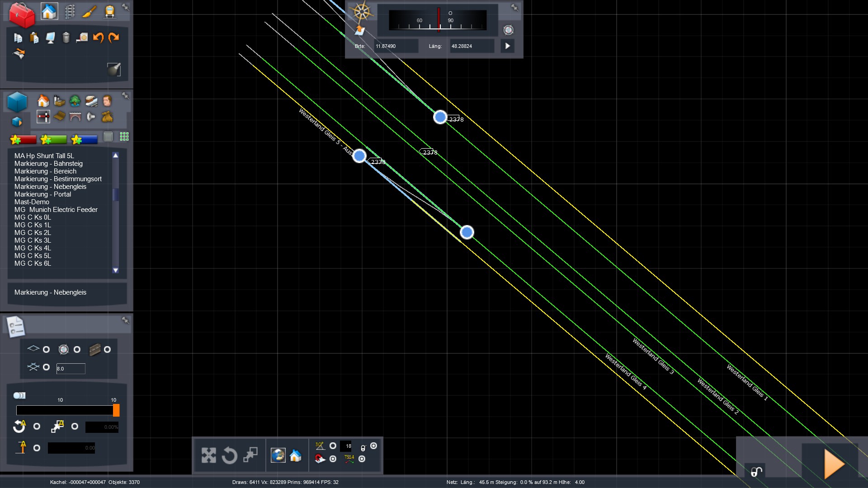Click the orange undo arrow

pos(98,38)
